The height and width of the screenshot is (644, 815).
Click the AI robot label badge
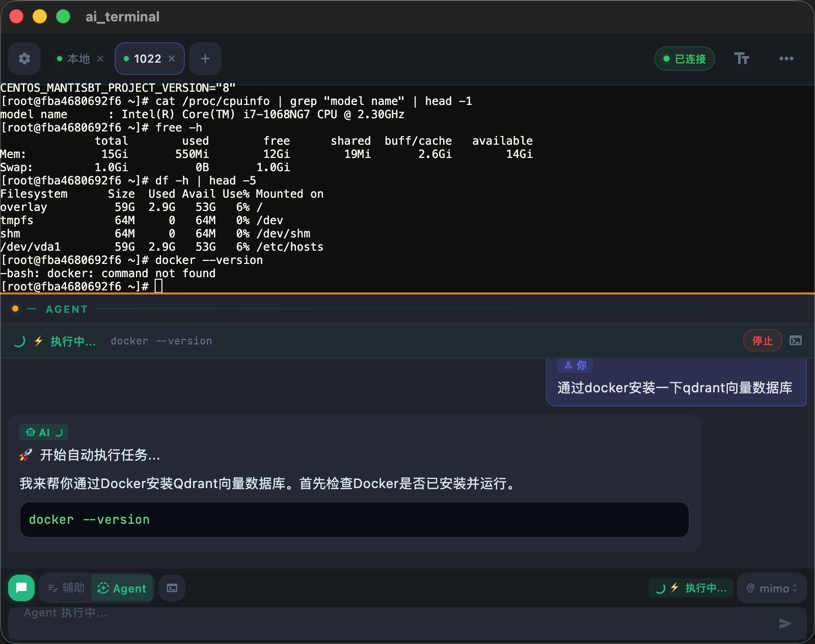44,432
